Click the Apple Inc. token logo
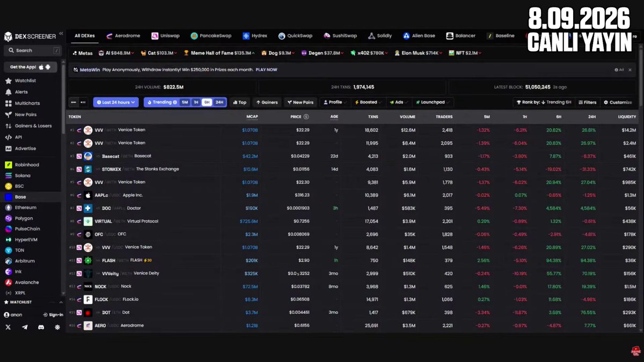The width and height of the screenshot is (644, 362). coord(88,195)
